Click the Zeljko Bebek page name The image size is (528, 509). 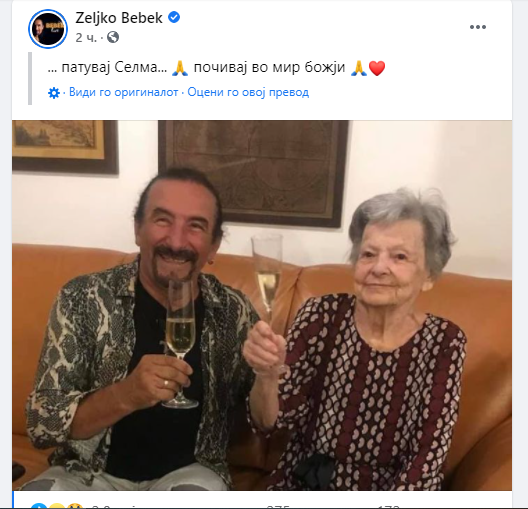[119, 18]
